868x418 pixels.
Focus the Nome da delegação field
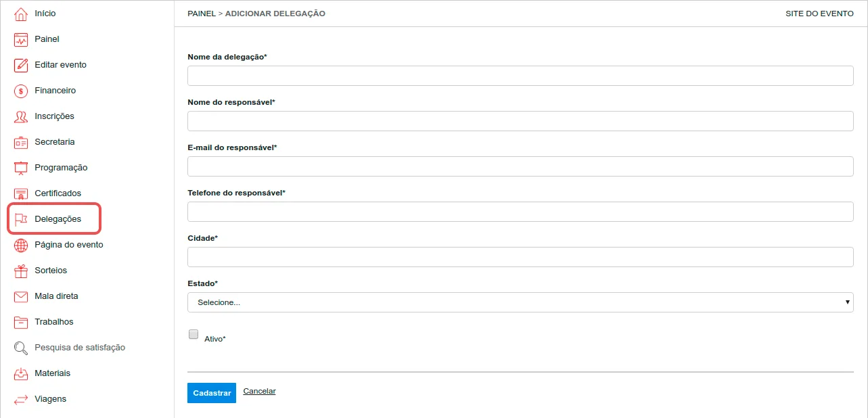pyautogui.click(x=520, y=76)
